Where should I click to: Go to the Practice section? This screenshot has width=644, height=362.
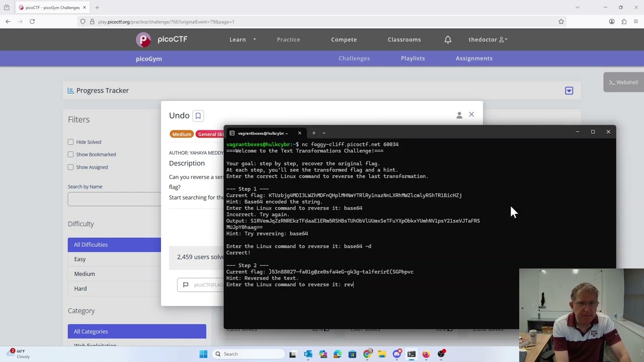(x=288, y=40)
